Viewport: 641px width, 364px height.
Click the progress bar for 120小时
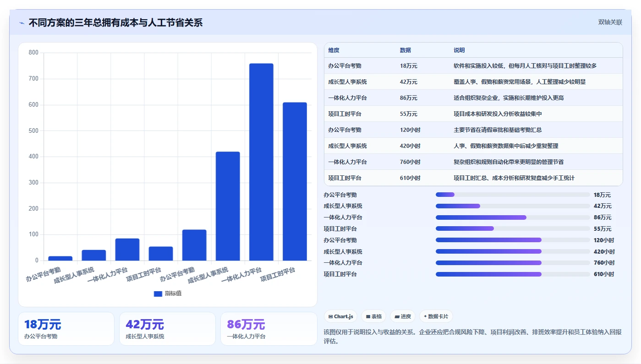click(513, 240)
